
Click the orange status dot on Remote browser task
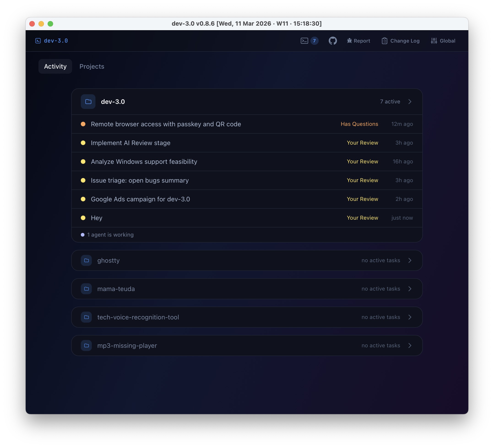point(83,124)
